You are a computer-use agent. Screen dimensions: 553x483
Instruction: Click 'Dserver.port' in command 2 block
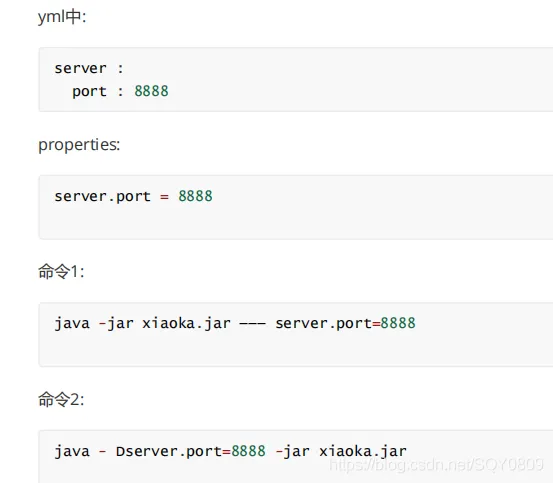coord(169,452)
